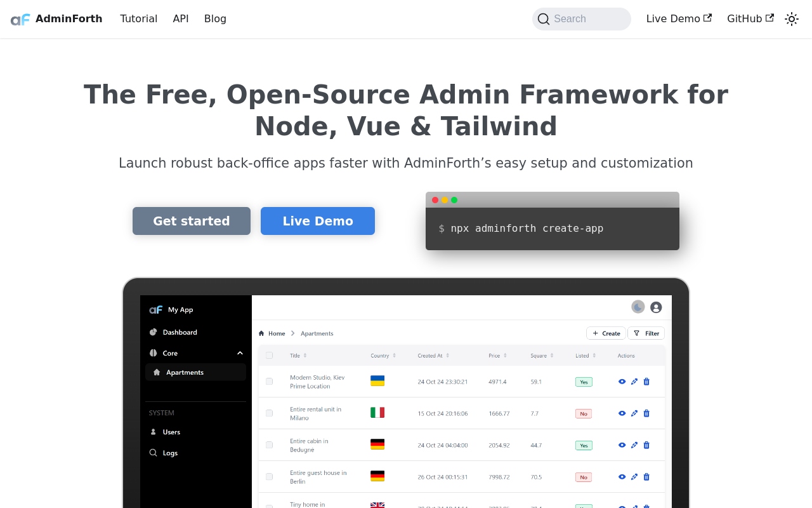Click the search magnifier icon

pyautogui.click(x=544, y=19)
